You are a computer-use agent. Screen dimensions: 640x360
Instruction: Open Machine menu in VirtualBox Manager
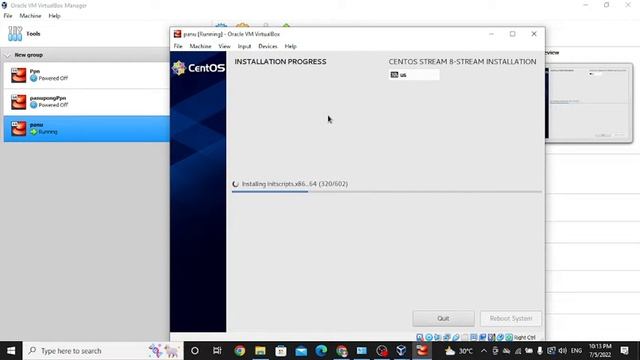click(x=30, y=16)
